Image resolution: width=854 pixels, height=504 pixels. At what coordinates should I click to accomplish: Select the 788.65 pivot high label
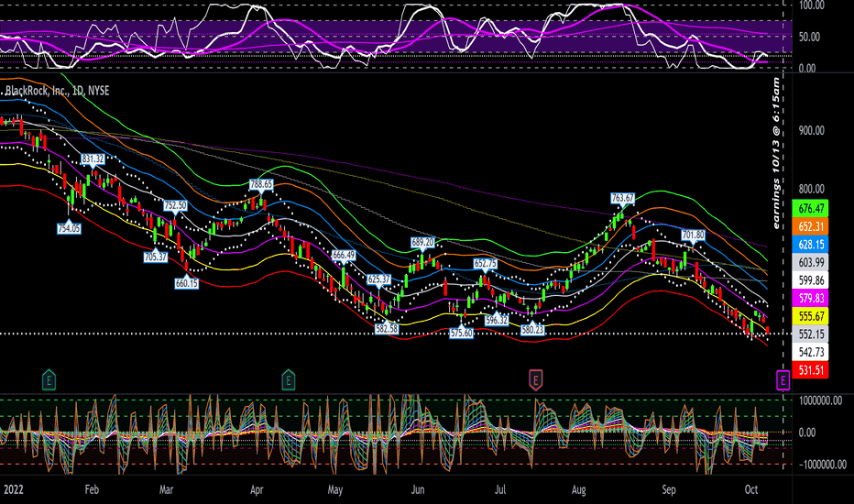[261, 184]
